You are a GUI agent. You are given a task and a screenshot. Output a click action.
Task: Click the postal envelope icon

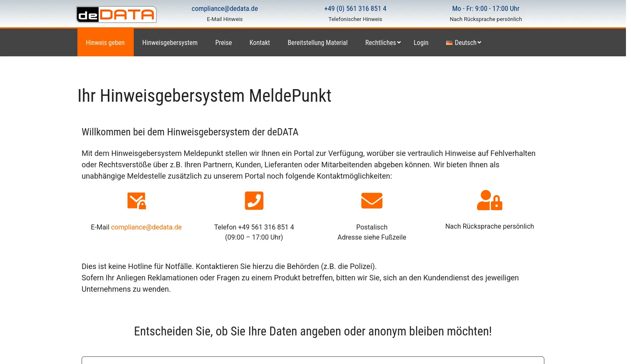tap(371, 200)
